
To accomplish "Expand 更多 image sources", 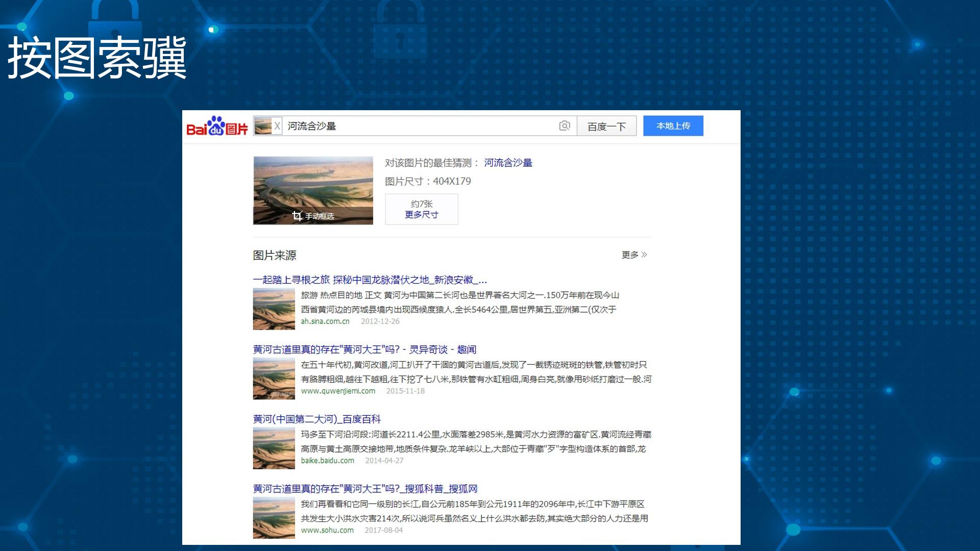I will point(634,255).
